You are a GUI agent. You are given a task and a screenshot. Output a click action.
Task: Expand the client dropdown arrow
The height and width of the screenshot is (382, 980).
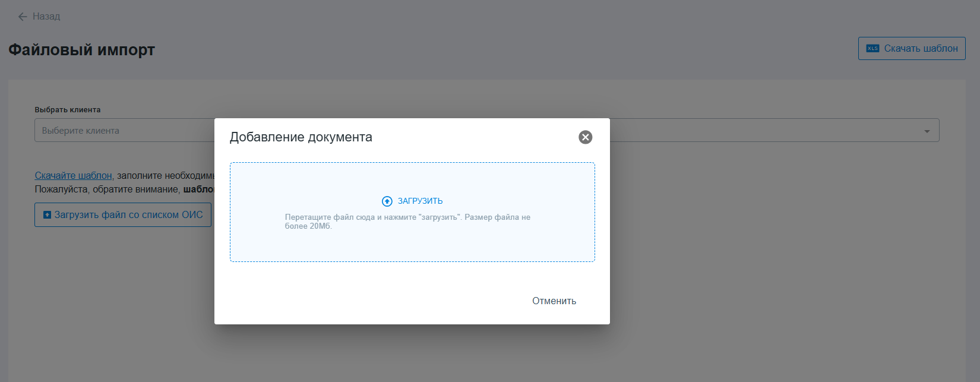pos(927,131)
